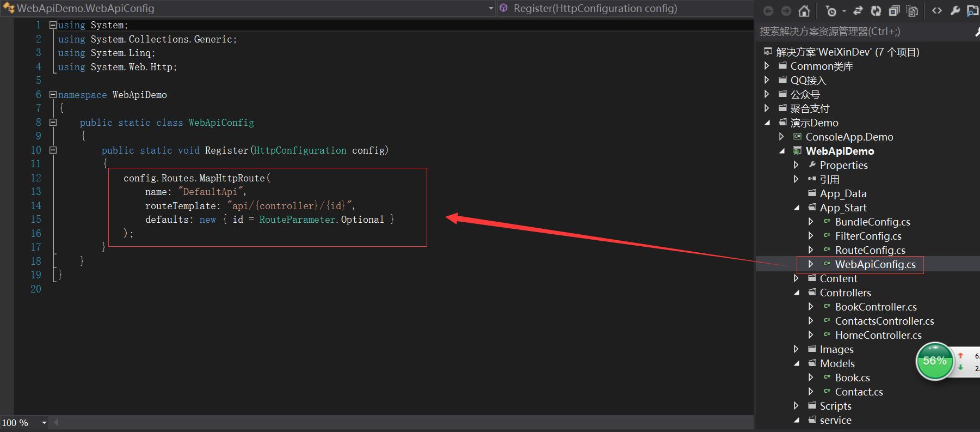Select the Images folder

coord(837,349)
